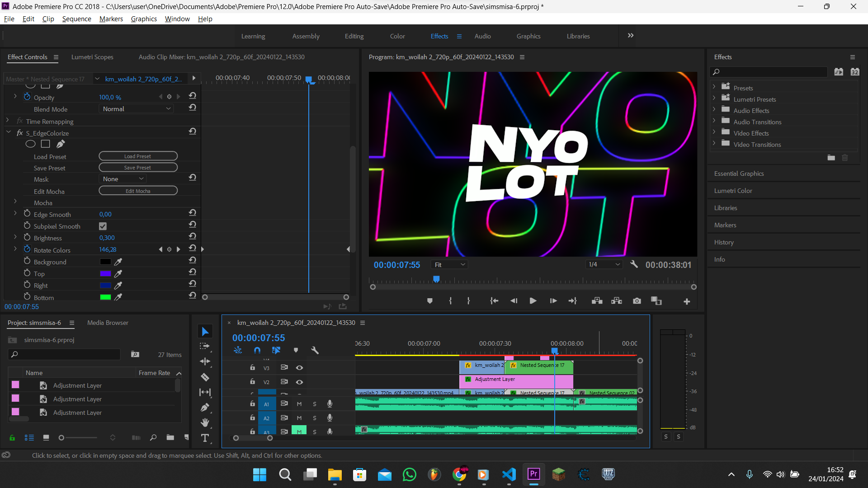
Task: Select the Type tool
Action: pyautogui.click(x=205, y=438)
